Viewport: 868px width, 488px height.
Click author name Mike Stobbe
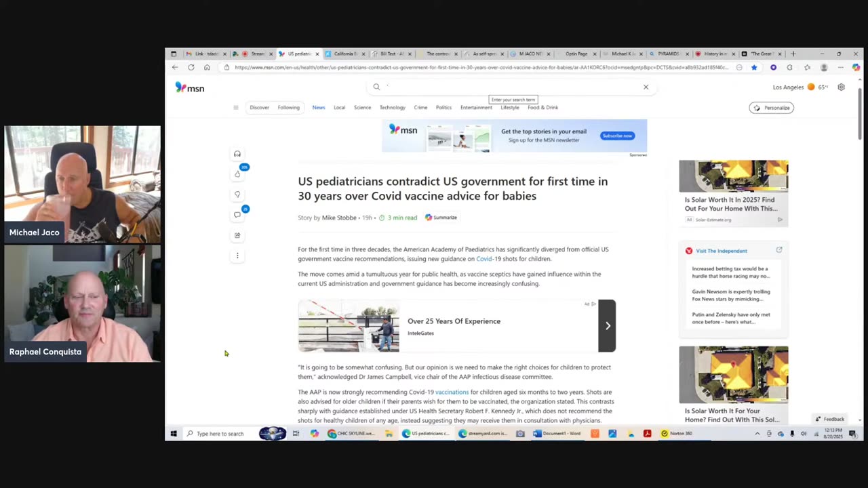coord(339,218)
